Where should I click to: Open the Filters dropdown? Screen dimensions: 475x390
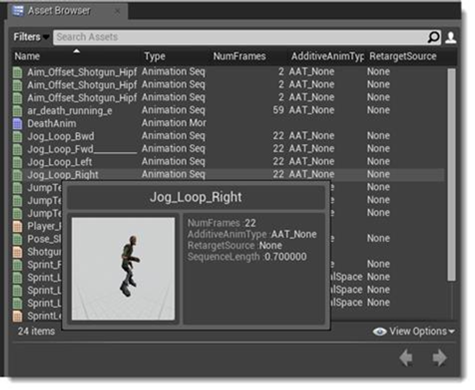(x=31, y=37)
